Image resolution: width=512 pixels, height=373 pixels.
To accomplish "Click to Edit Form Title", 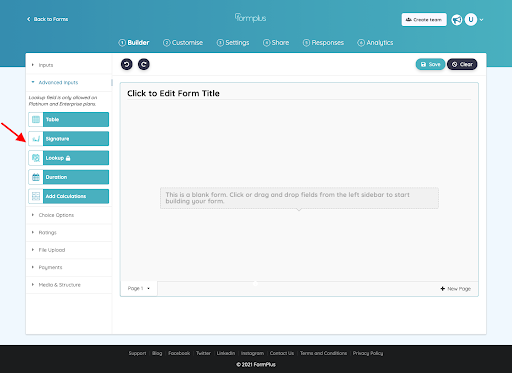I will point(173,93).
